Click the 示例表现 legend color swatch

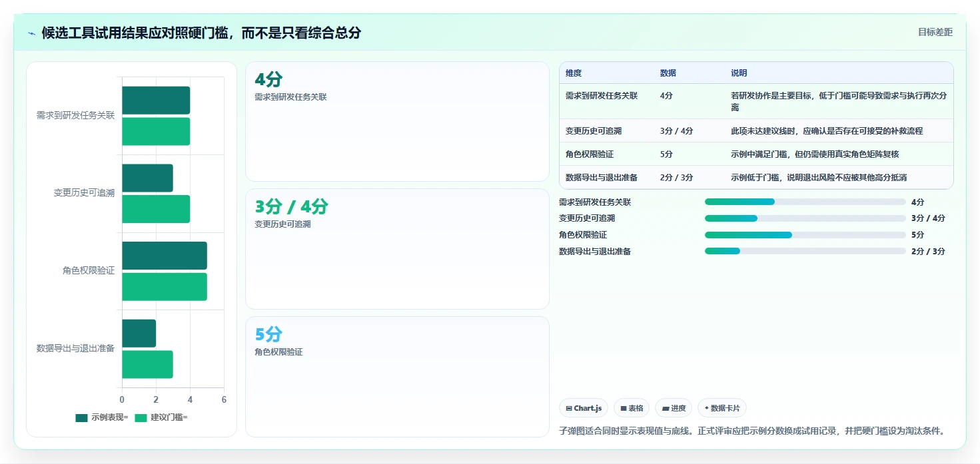pyautogui.click(x=81, y=417)
